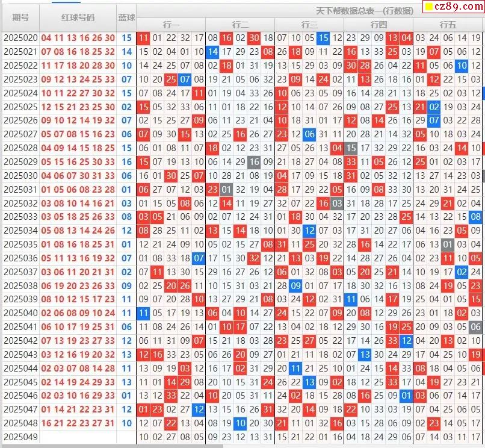Click blue cell 14 in 2025021 行二
Screen dimensions: 485x448
point(212,52)
